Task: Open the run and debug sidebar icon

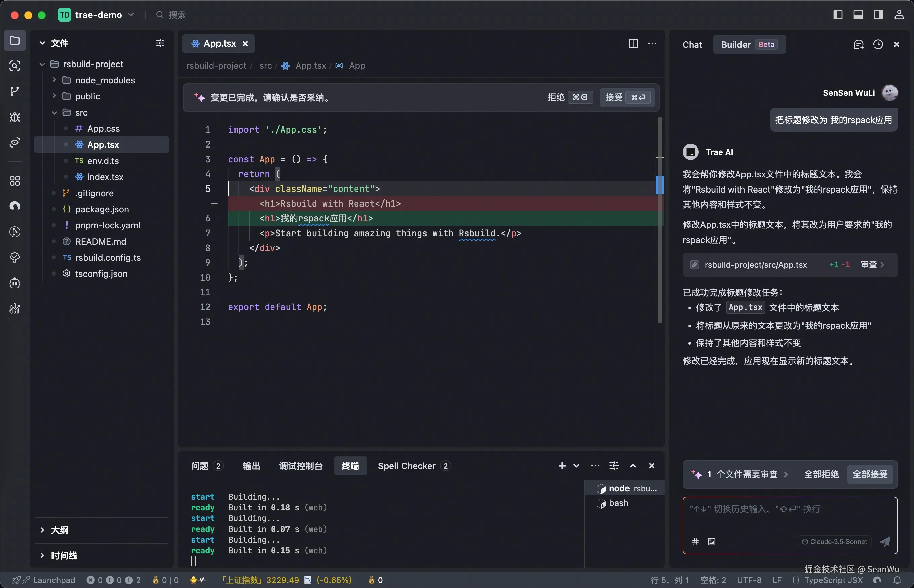Action: (14, 117)
